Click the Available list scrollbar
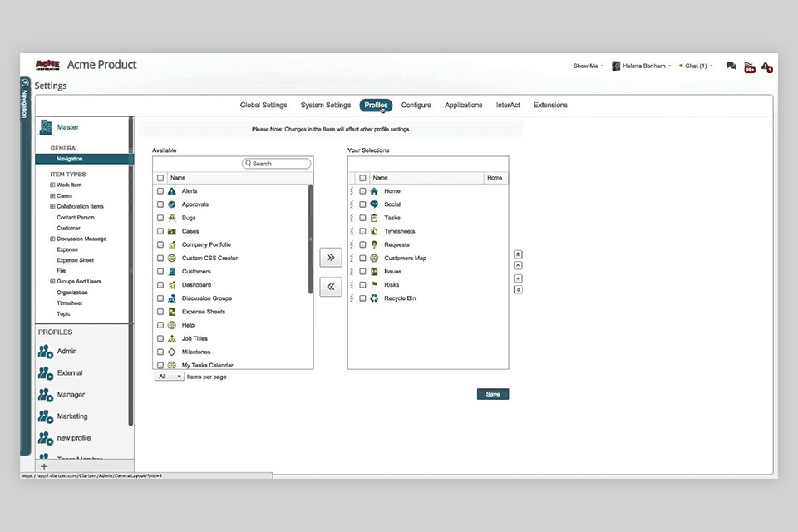This screenshot has height=532, width=798. 310,239
